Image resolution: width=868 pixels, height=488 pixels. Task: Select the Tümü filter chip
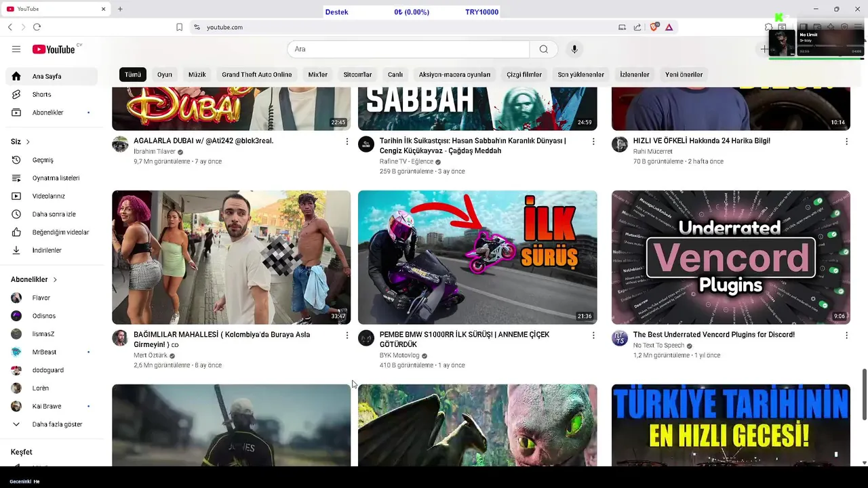pos(133,75)
